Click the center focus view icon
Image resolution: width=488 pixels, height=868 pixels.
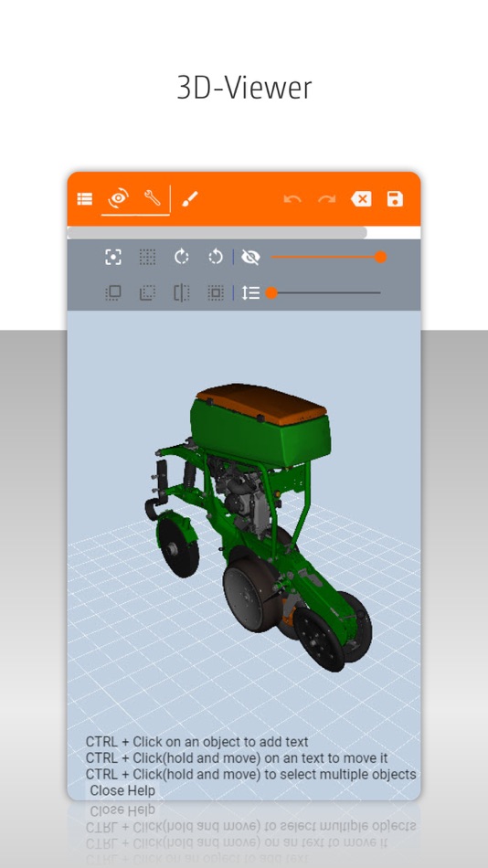113,257
